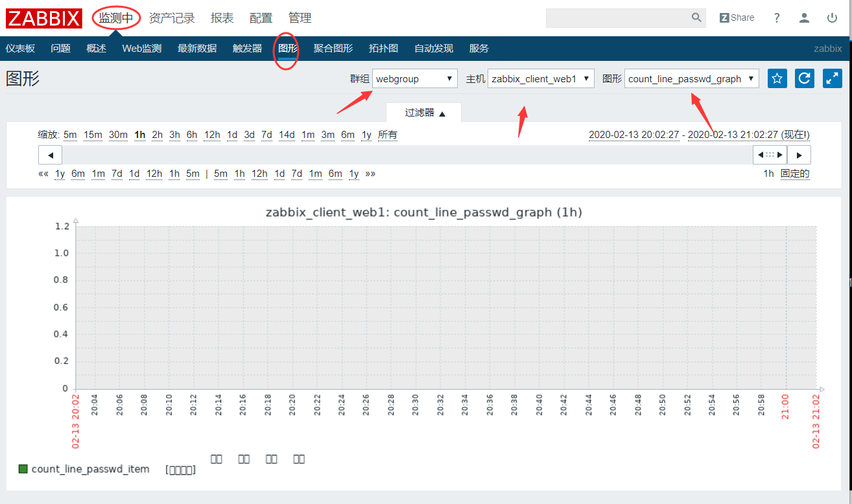Open the 配置 main menu
Image resolution: width=852 pixels, height=504 pixels.
261,18
